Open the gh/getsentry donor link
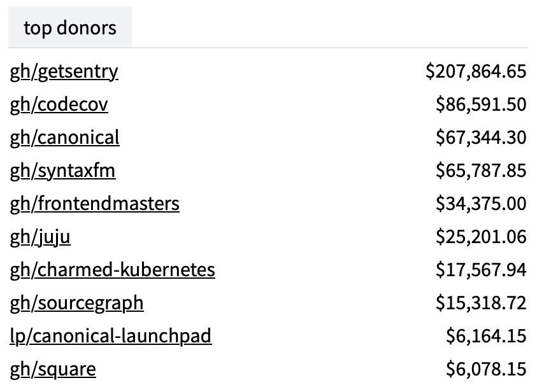The width and height of the screenshot is (544, 392). pyautogui.click(x=64, y=71)
